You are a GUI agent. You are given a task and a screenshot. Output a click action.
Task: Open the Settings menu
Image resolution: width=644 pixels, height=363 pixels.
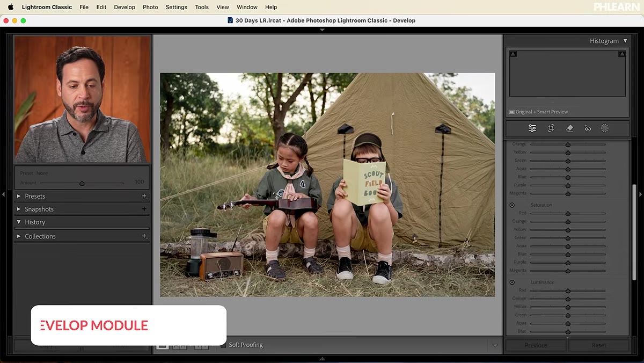click(x=176, y=7)
